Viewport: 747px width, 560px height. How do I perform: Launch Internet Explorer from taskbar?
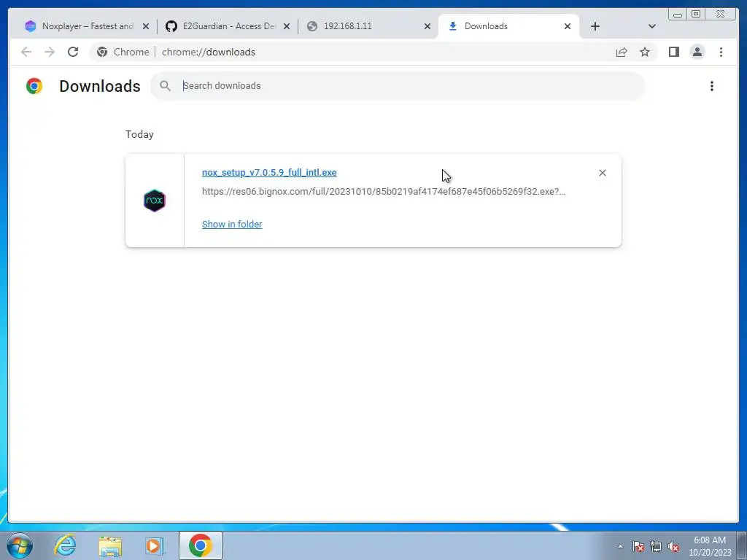click(65, 545)
